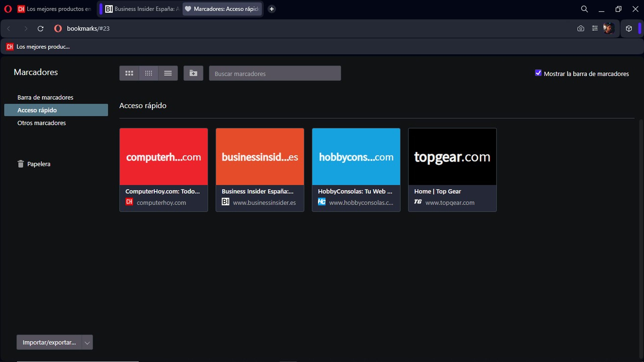Open the businessinsider.es orange thumbnail
This screenshot has height=362, width=644.
click(x=260, y=157)
